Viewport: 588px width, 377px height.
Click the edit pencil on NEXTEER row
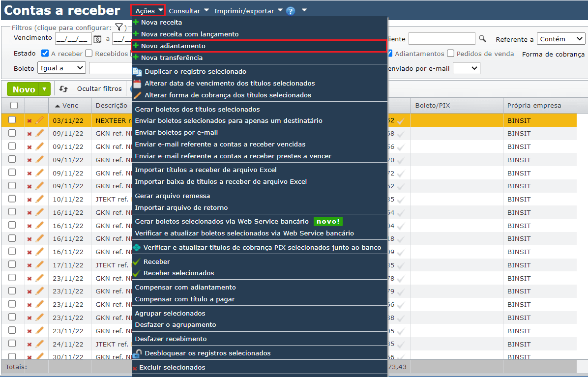(x=40, y=120)
